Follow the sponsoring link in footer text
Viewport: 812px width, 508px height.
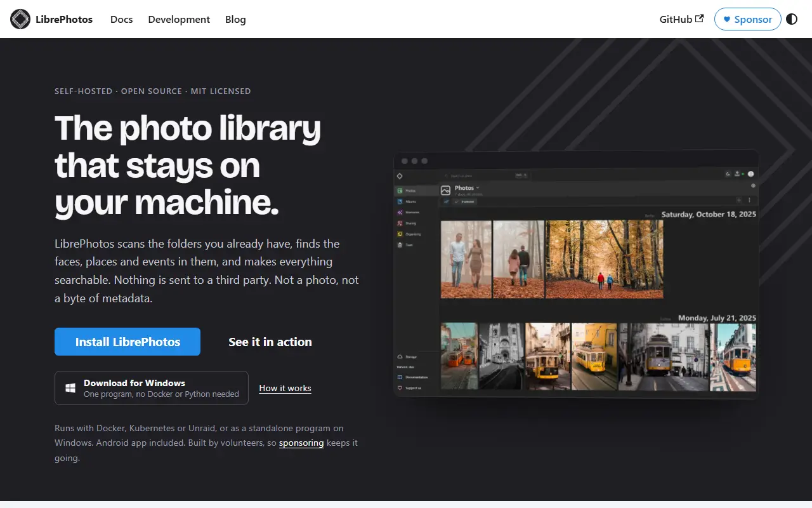301,443
